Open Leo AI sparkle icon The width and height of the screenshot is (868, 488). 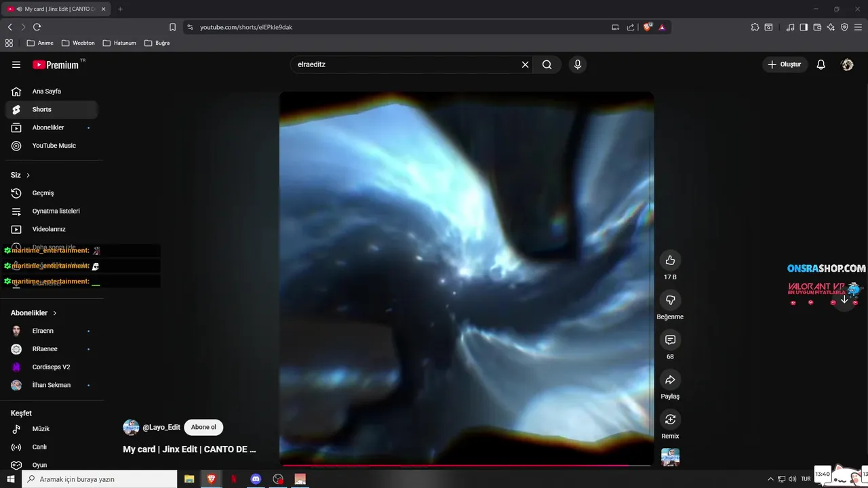[831, 27]
